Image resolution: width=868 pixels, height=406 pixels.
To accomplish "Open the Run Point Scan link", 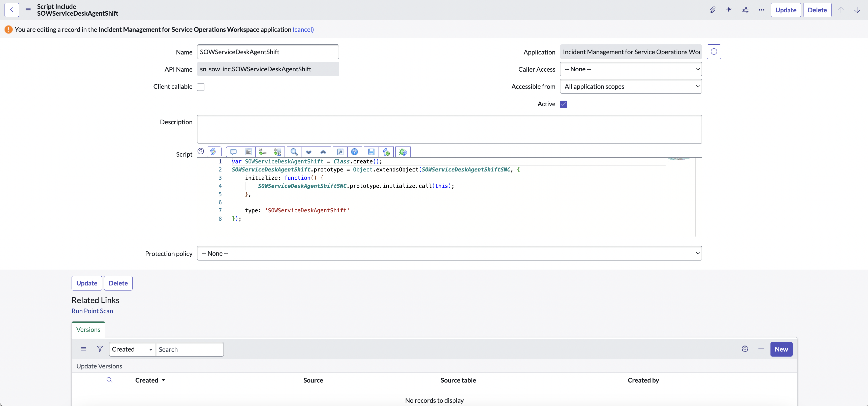I will pyautogui.click(x=92, y=311).
